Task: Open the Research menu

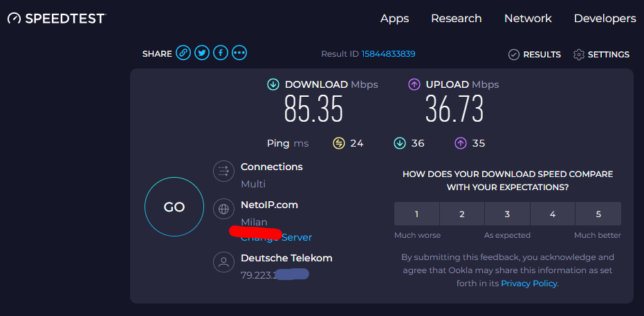Action: tap(457, 19)
